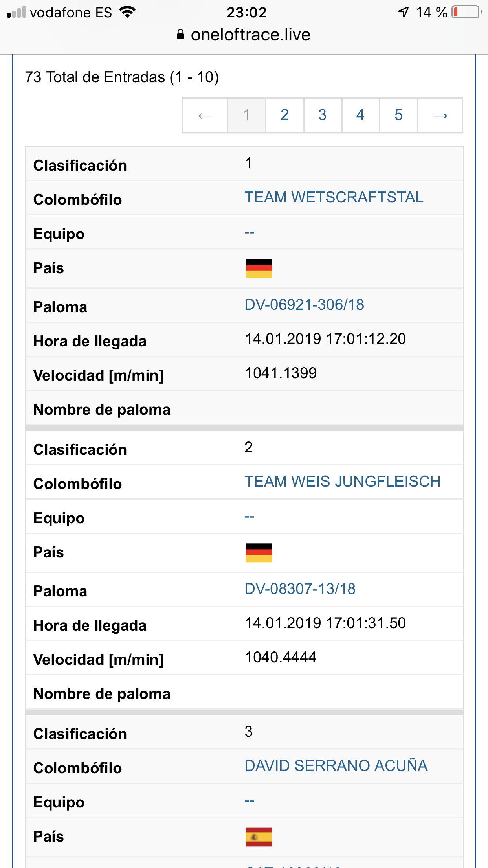This screenshot has height=868, width=488.
Task: Tap the oneloftrace.live address bar
Action: [x=244, y=35]
